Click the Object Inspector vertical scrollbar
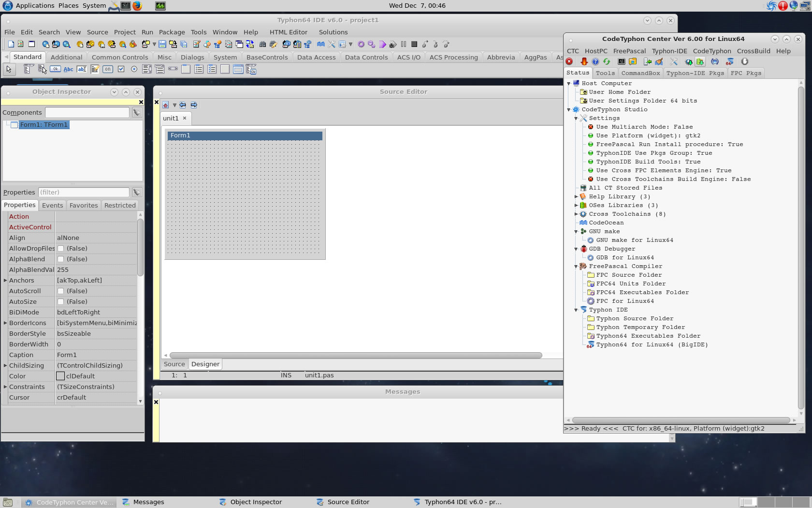Viewport: 812px width, 508px height. point(140,248)
